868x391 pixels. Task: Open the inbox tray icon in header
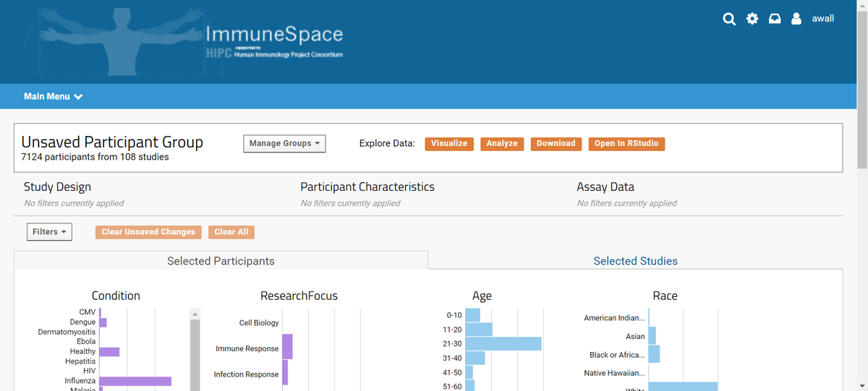775,19
